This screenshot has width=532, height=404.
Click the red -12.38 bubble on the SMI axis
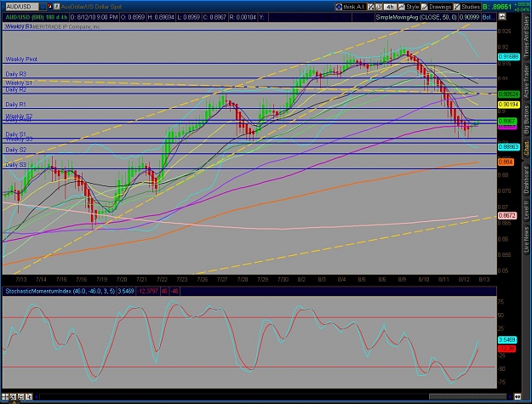coord(507,349)
